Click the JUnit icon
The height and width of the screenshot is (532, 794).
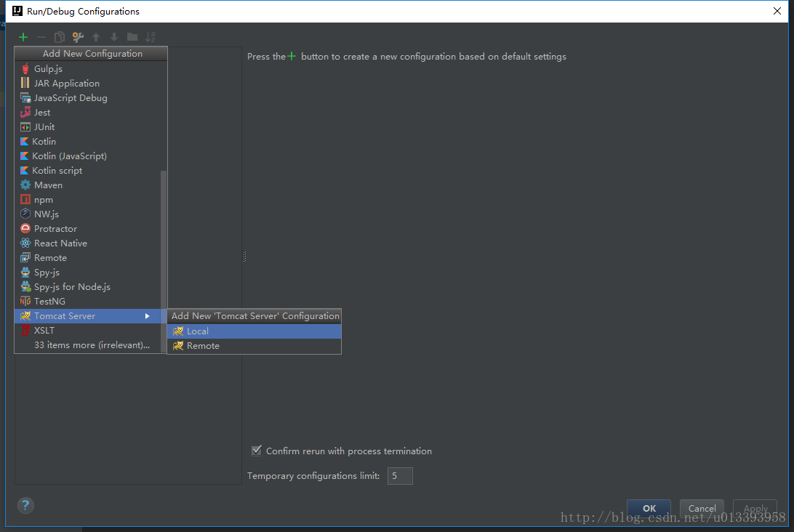click(x=25, y=127)
